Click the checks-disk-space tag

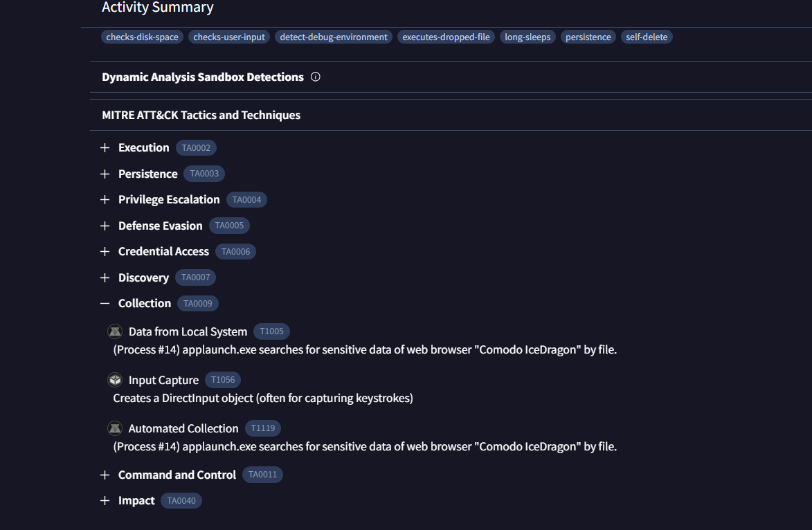[143, 37]
